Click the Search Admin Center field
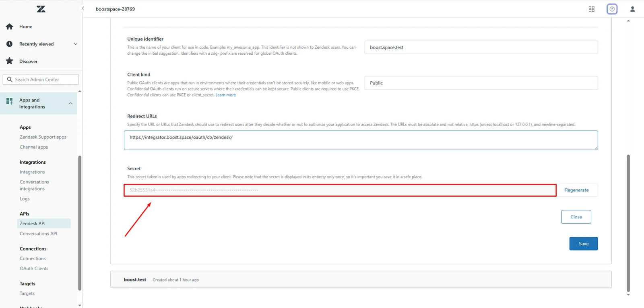 coord(41,80)
